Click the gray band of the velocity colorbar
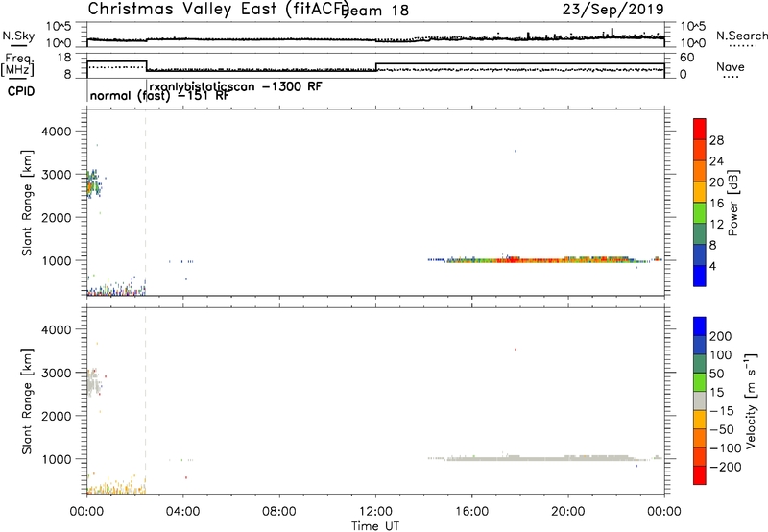This screenshot has height=532, width=768. click(700, 400)
